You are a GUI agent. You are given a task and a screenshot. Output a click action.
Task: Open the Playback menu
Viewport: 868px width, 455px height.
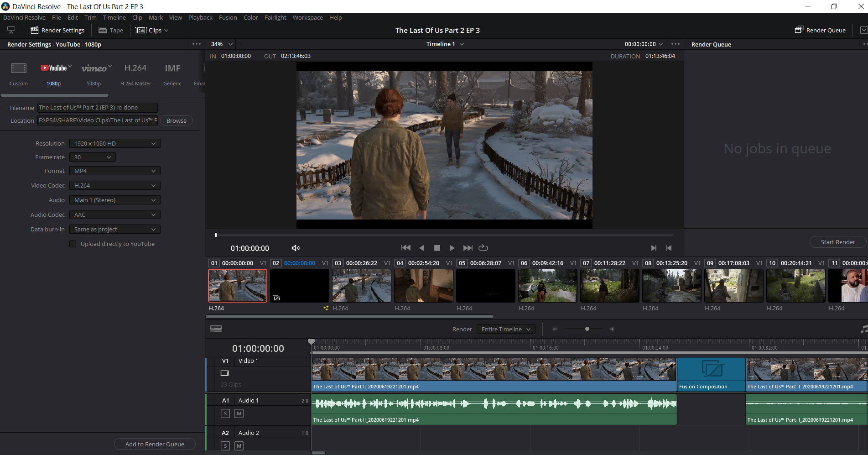[200, 17]
